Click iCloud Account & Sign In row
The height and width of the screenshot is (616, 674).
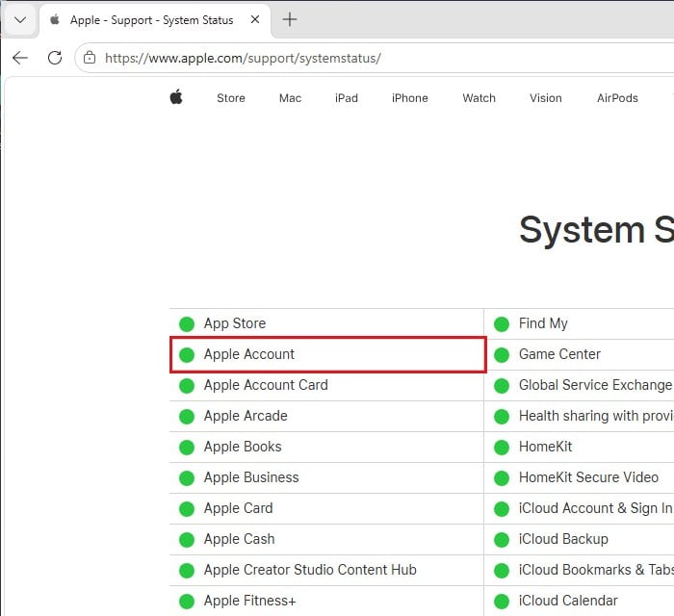click(579, 508)
